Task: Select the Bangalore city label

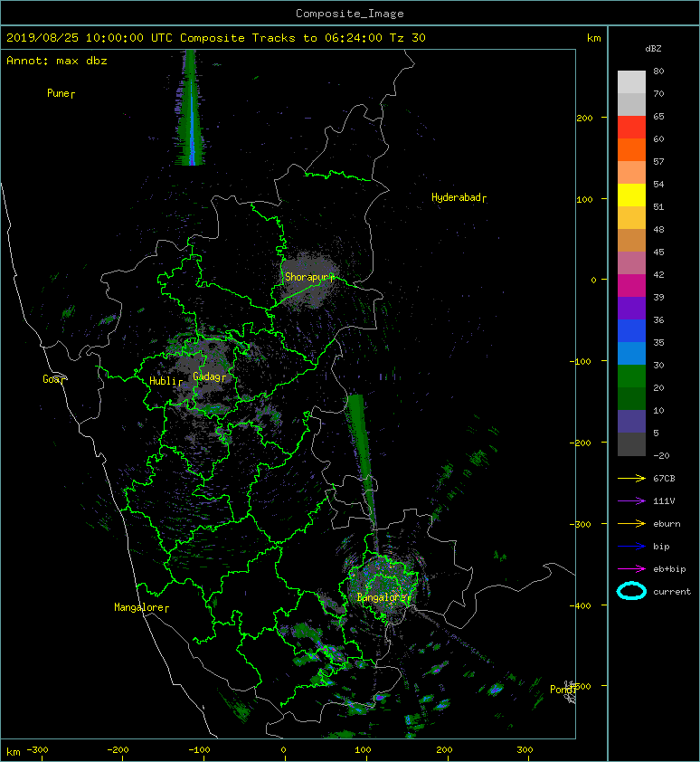Action: [383, 597]
